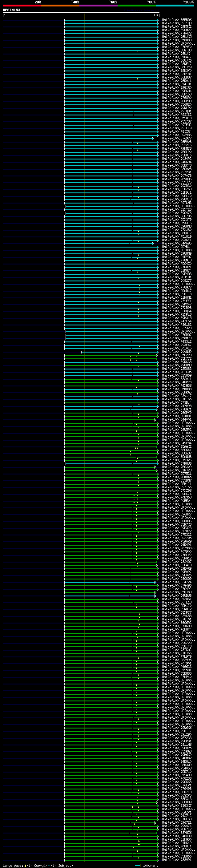Viewport: 197px width, 868px height.
Task: Click hit name UniRef100_Q56WE0
Action: click(x=177, y=104)
